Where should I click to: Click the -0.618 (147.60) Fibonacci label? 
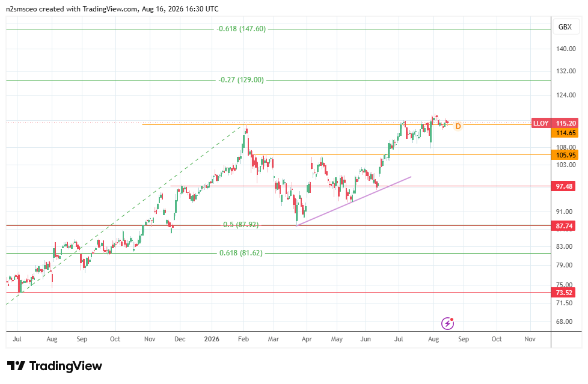(x=241, y=29)
